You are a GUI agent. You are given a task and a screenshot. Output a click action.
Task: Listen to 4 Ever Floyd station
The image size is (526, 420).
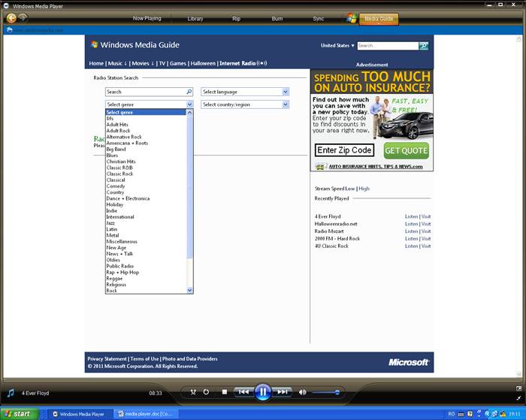[411, 216]
